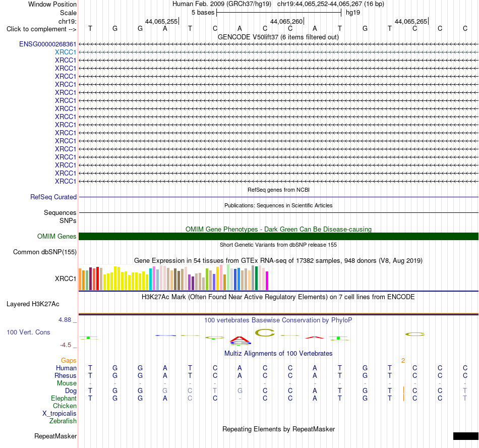Viewport: 479px width, 448px height.
Task: Select the dark green OMIM Genes bar
Action: point(278,236)
